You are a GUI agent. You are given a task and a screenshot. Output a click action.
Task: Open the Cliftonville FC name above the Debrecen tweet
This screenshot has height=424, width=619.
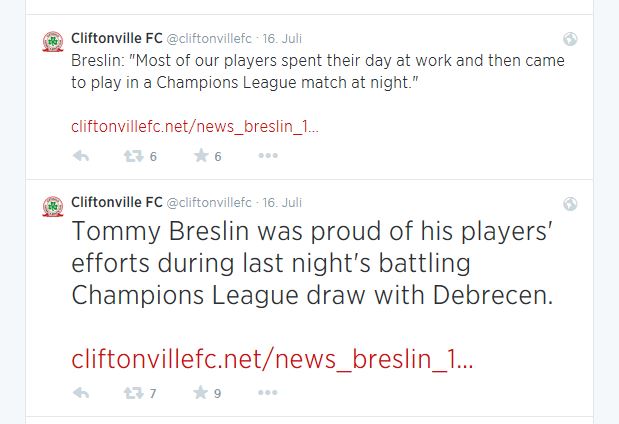pyautogui.click(x=117, y=203)
